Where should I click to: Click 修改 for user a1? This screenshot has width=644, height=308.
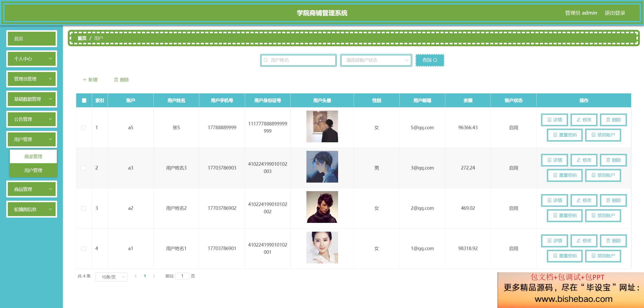point(584,241)
